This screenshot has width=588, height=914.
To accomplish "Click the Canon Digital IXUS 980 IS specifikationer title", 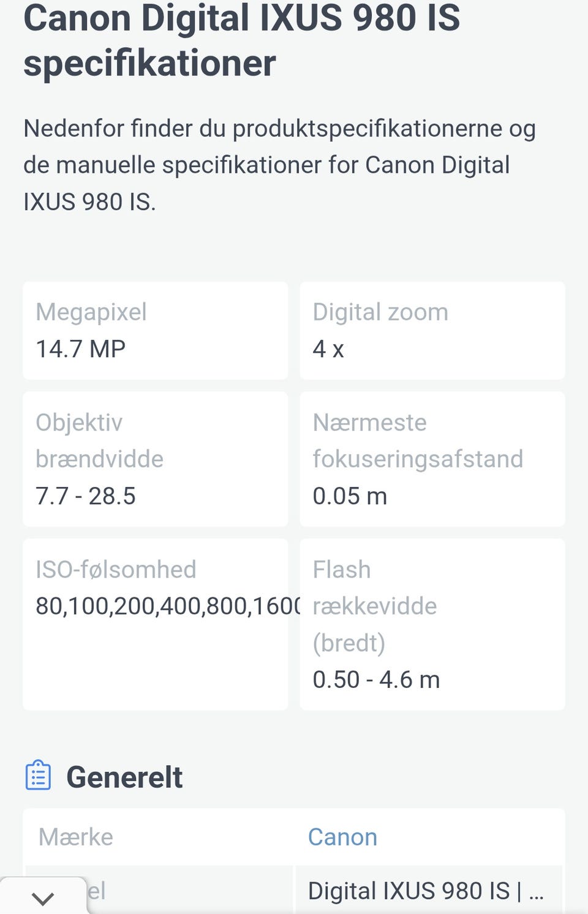I will (241, 40).
